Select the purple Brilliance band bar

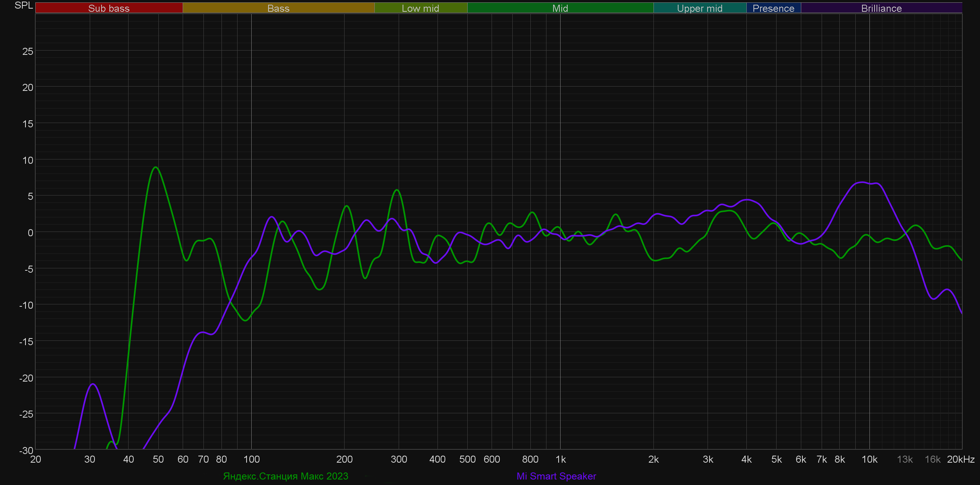881,8
